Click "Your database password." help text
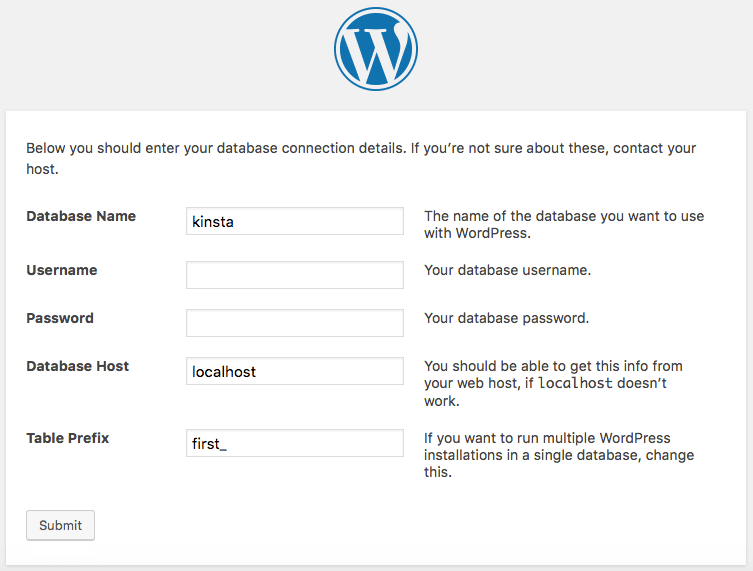The width and height of the screenshot is (753, 571). click(x=506, y=318)
